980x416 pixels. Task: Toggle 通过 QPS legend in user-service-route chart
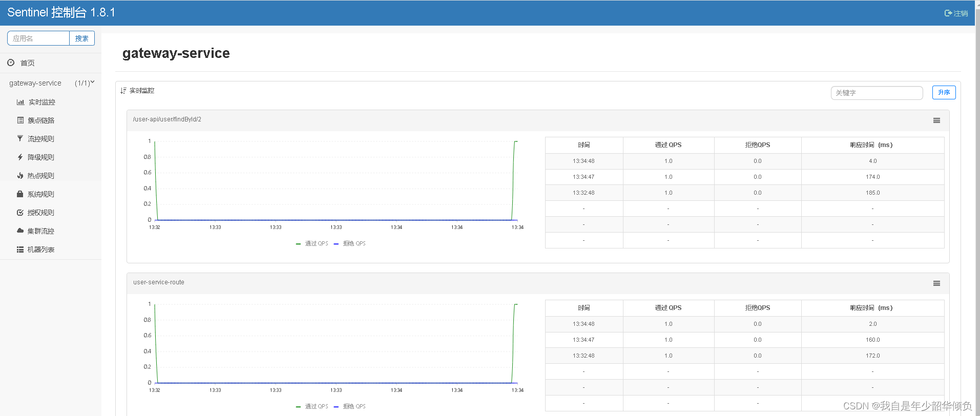pos(312,406)
